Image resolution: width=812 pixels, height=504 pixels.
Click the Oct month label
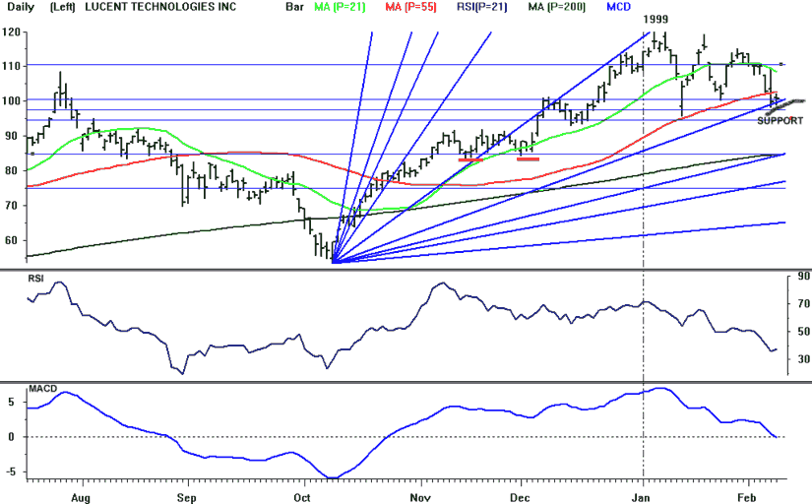[302, 498]
